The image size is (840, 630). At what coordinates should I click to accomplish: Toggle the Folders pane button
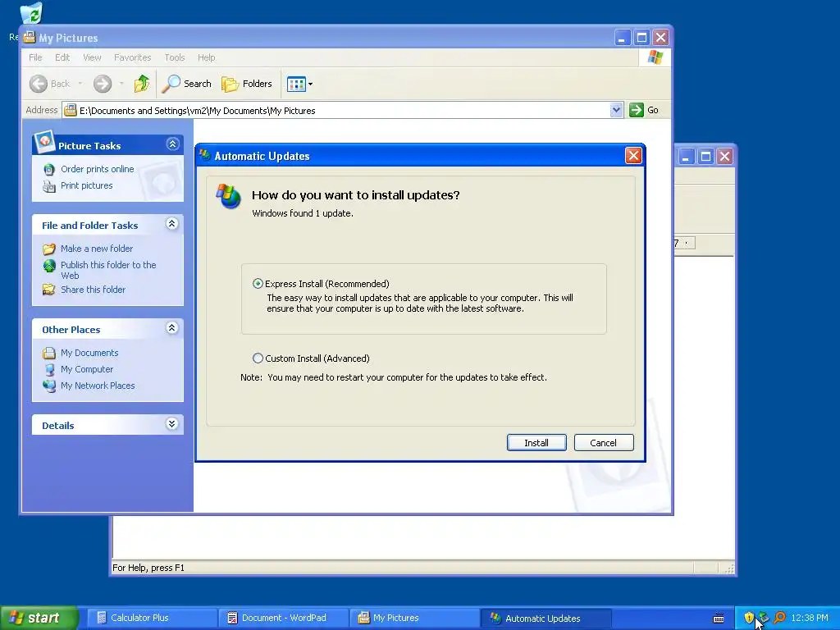(x=247, y=84)
